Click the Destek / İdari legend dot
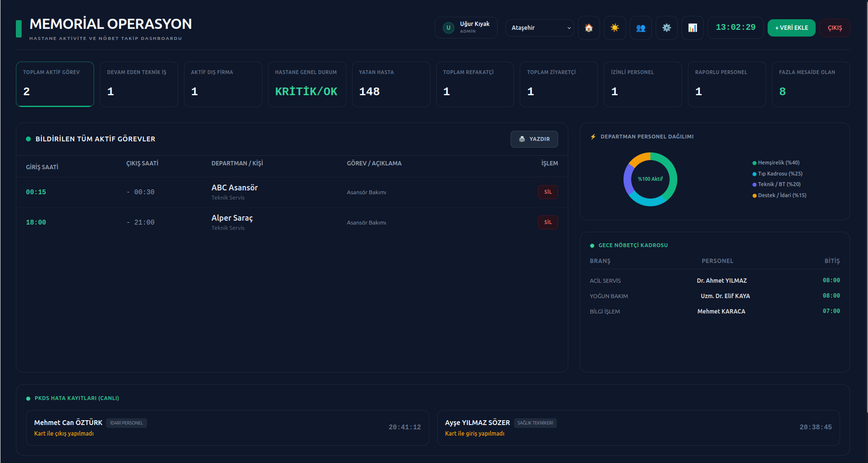868x463 pixels. (x=754, y=196)
